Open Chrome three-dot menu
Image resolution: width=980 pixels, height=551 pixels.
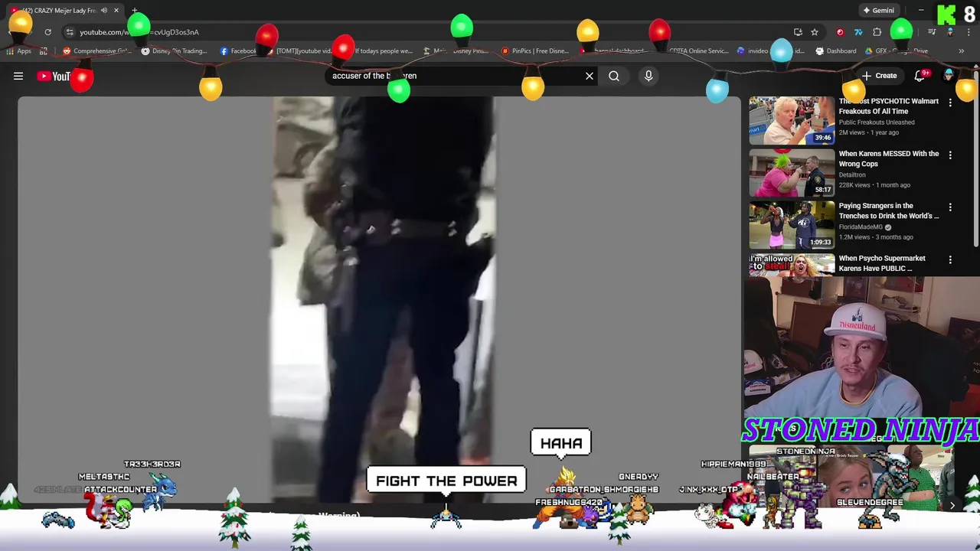(968, 32)
